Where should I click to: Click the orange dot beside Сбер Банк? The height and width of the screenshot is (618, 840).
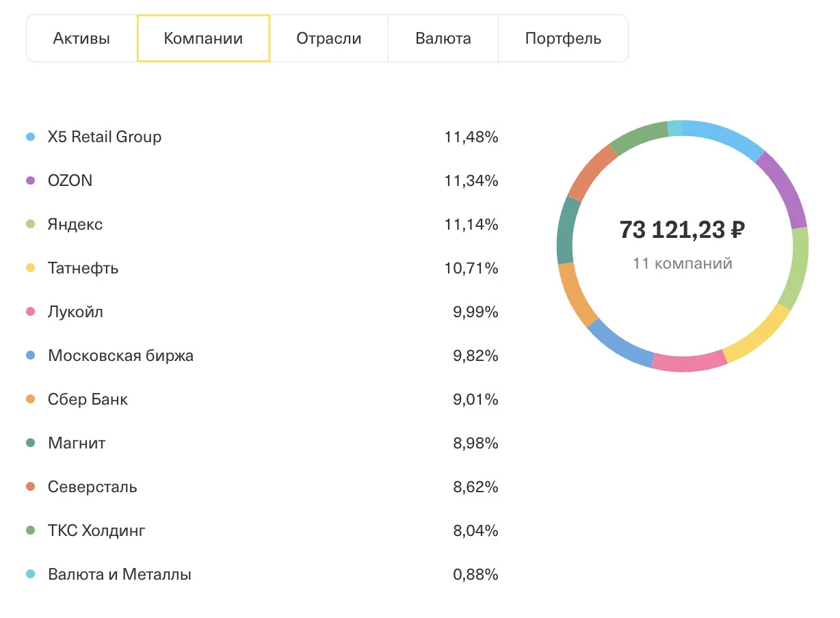30,399
